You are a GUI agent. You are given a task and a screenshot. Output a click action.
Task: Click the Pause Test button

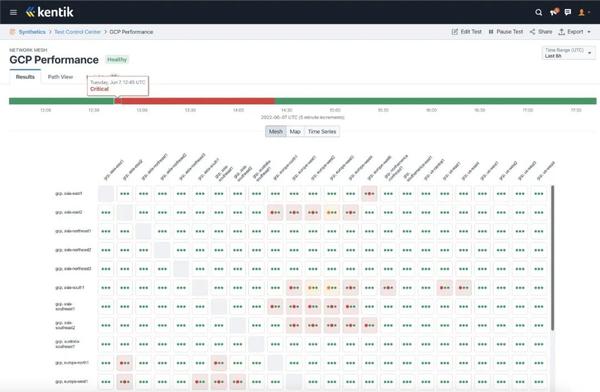[506, 32]
